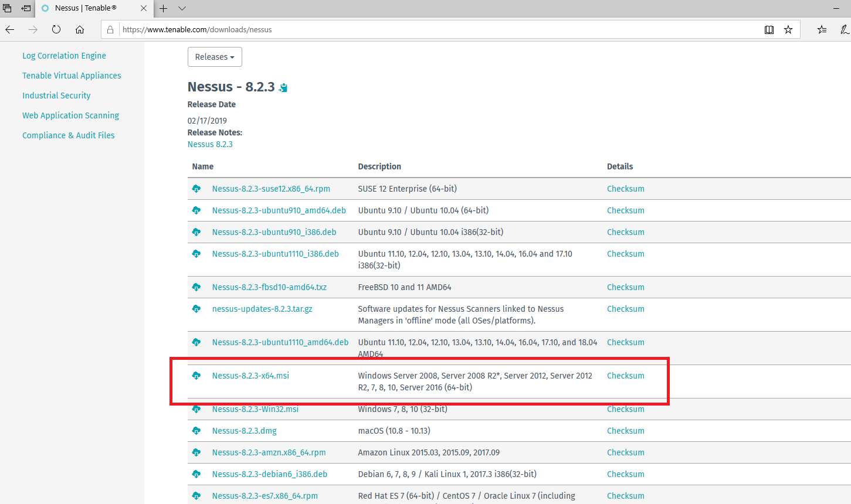Click the Name column header

(203, 166)
